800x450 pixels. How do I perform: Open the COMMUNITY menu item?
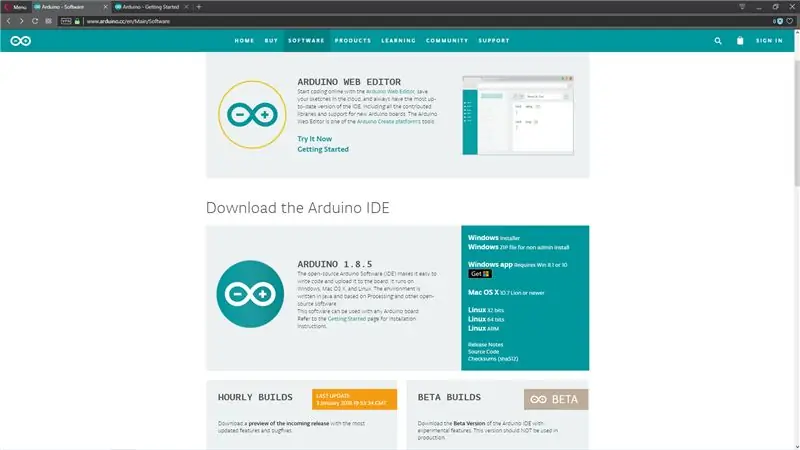(447, 40)
